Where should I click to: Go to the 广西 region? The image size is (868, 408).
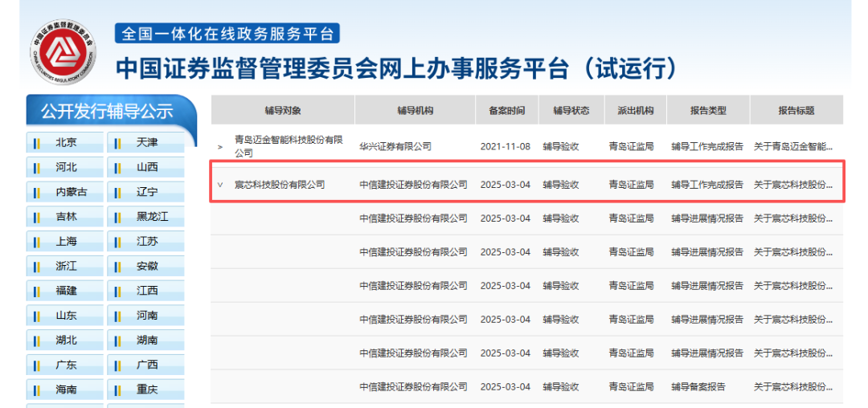click(x=145, y=365)
